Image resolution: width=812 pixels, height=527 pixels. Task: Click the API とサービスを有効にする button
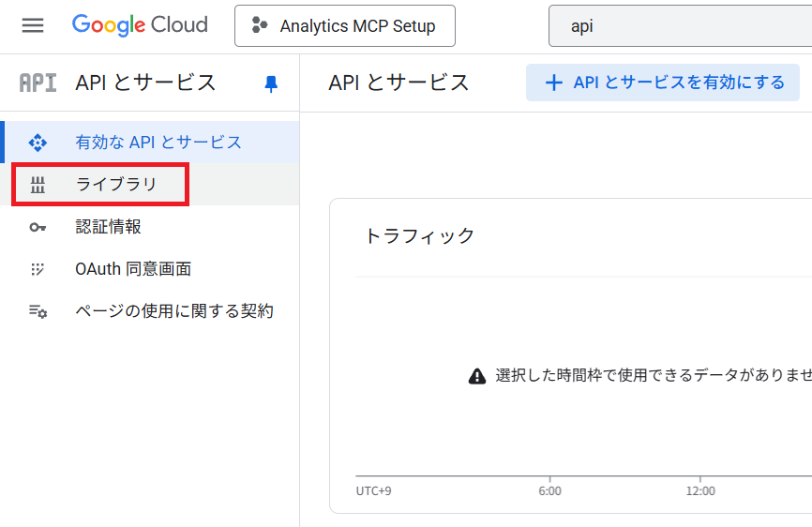(663, 83)
